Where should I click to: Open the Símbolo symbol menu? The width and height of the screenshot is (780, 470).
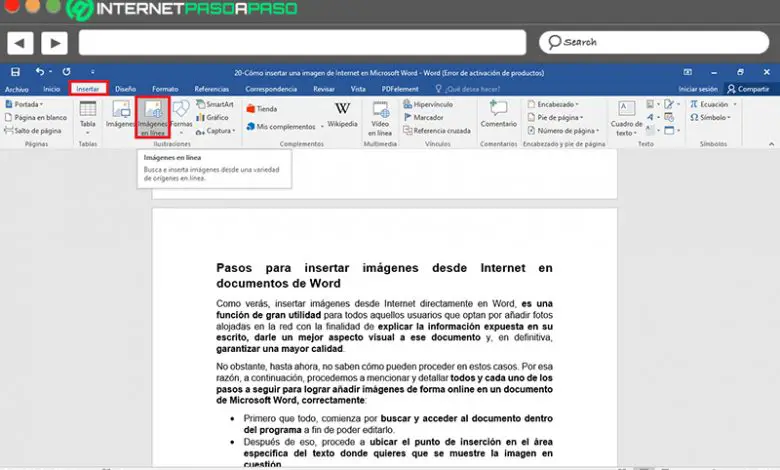coord(710,117)
